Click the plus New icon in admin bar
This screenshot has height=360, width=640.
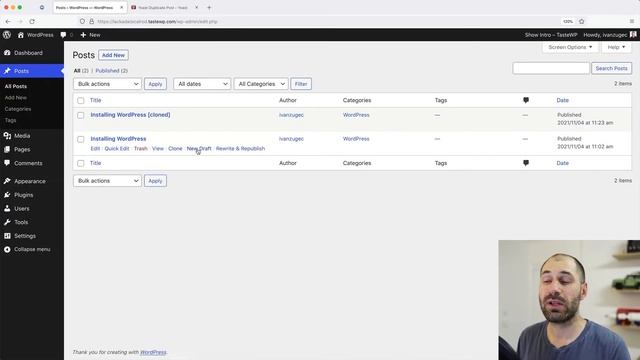[83, 35]
